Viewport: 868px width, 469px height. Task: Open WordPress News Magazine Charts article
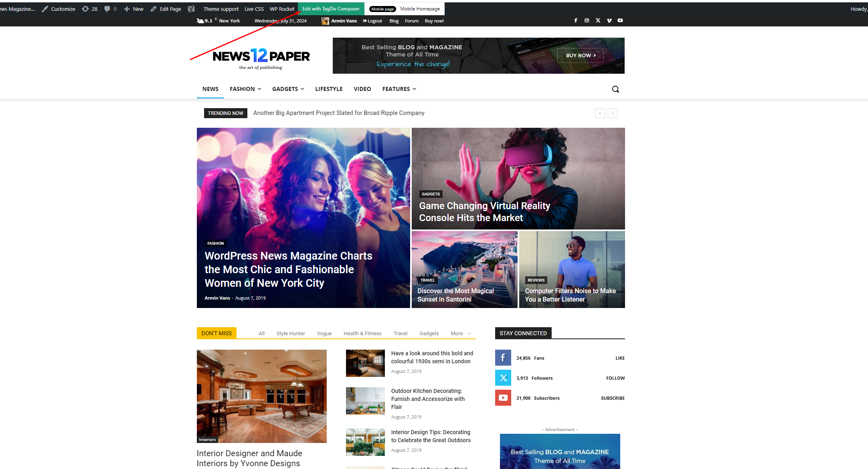[288, 269]
